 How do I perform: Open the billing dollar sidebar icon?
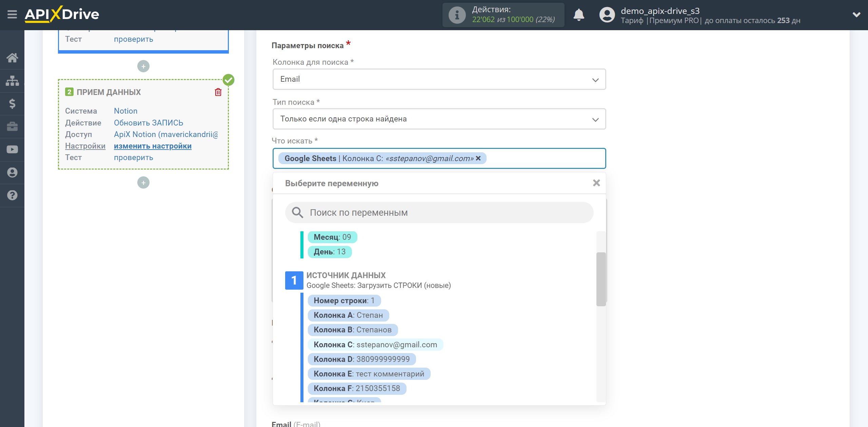(12, 103)
